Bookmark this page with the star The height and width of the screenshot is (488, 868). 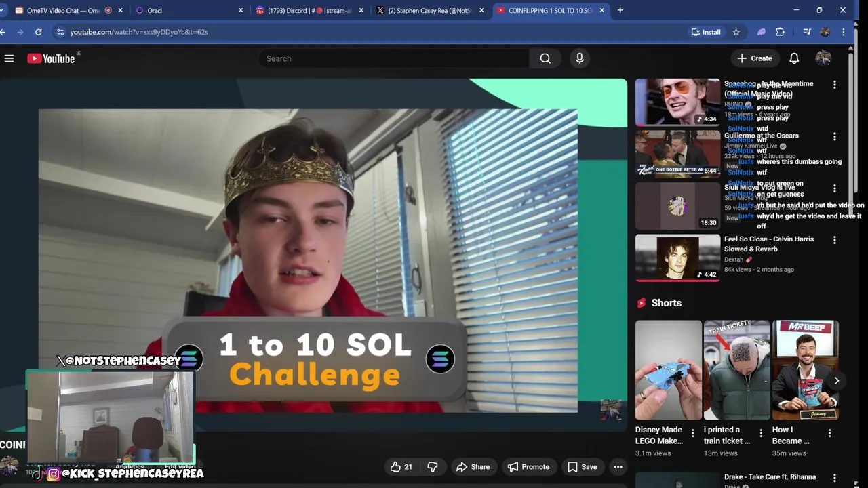pos(736,32)
